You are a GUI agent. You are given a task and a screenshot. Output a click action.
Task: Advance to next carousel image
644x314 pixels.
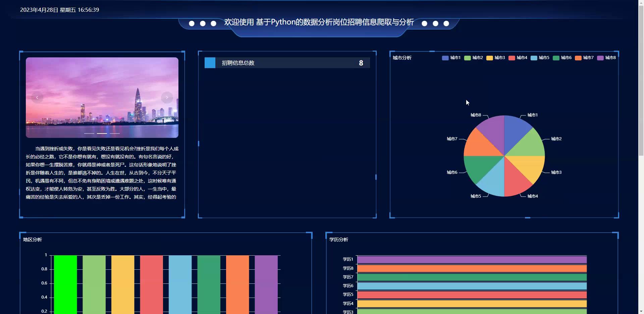(x=167, y=97)
